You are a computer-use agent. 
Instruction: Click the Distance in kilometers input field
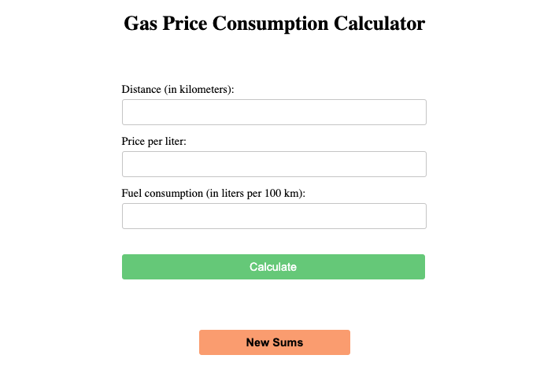point(274,112)
